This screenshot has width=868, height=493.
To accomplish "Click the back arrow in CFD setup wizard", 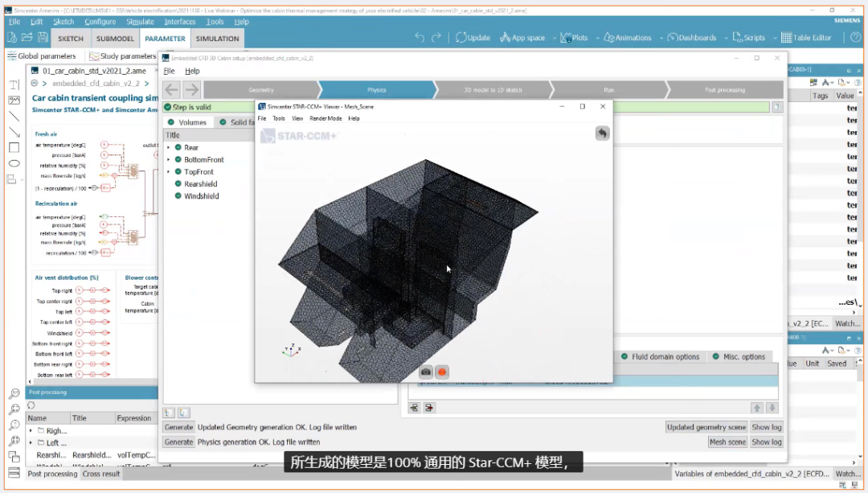I will coord(172,89).
